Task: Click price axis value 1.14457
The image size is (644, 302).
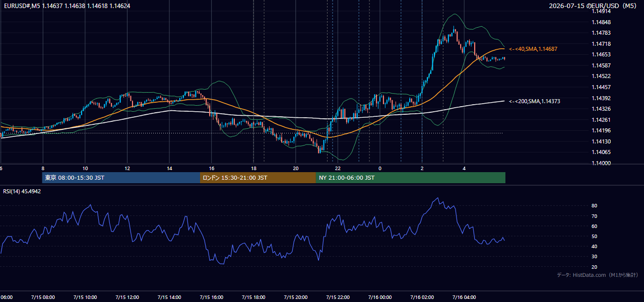Action: click(601, 87)
